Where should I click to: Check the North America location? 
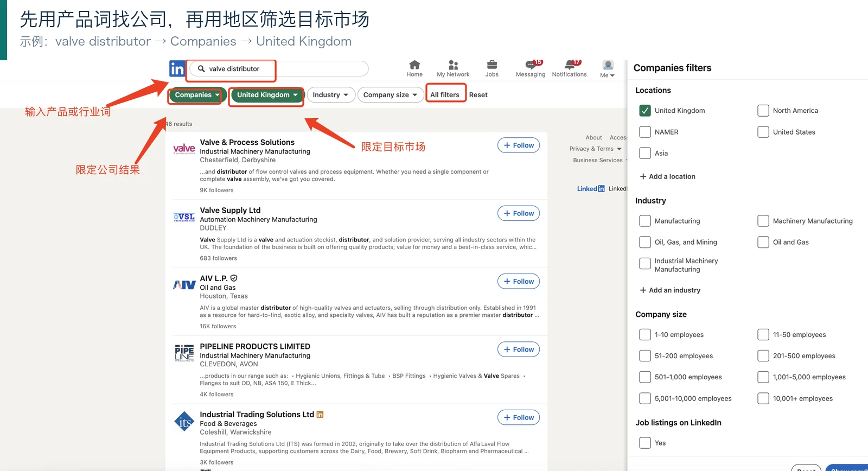763,111
